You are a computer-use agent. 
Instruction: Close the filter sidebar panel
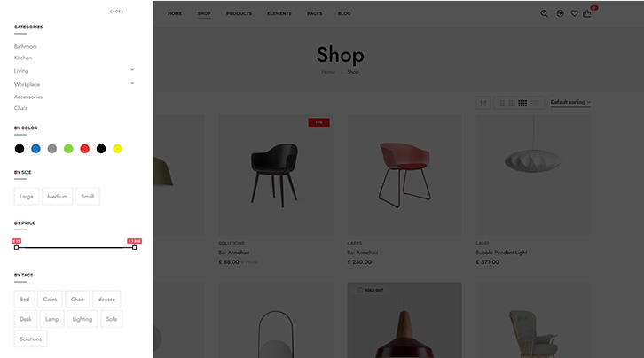116,12
